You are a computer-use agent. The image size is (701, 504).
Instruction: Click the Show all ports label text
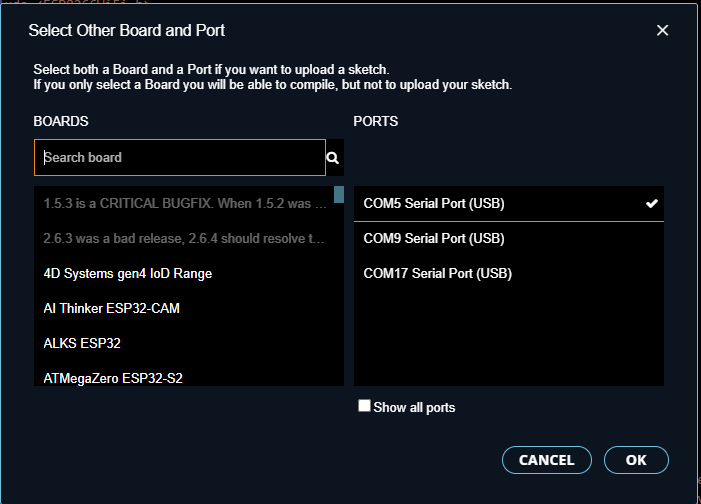[414, 407]
